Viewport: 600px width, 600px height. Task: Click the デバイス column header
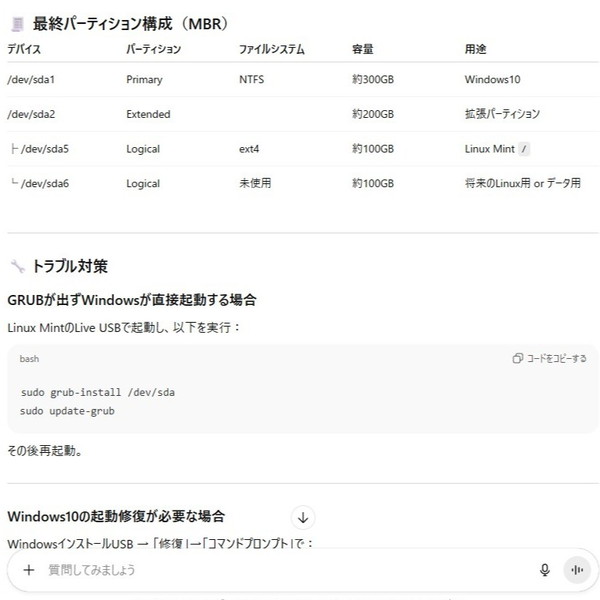[24, 49]
